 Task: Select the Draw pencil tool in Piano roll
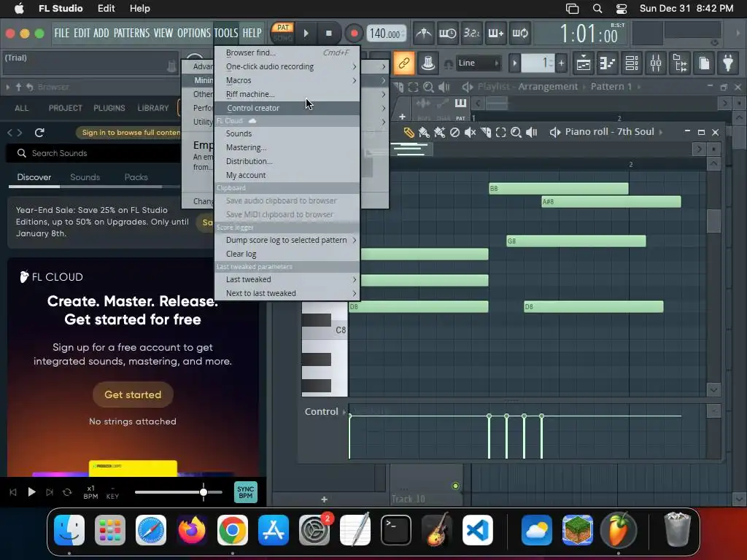[x=409, y=133]
